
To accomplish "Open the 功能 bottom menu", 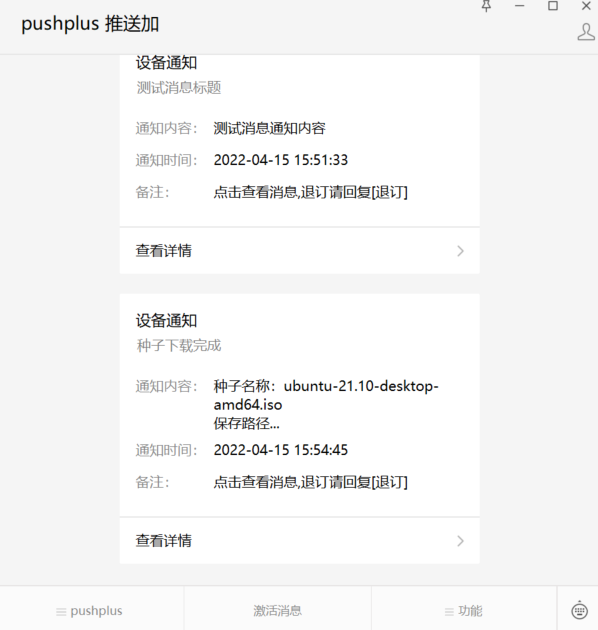I will pos(464,611).
